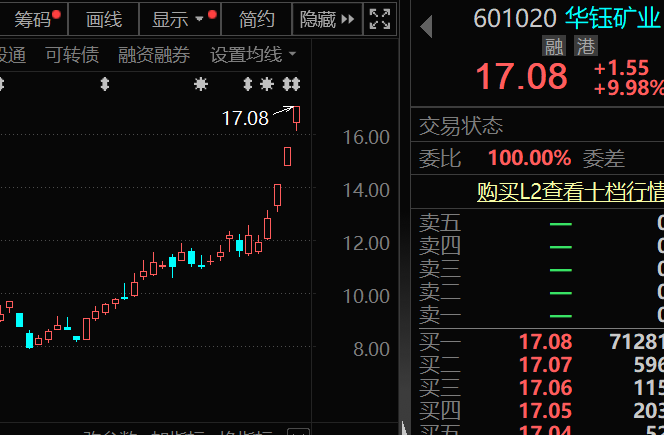Select the 卖一 ask row
The width and height of the screenshot is (664, 435).
pos(541,315)
